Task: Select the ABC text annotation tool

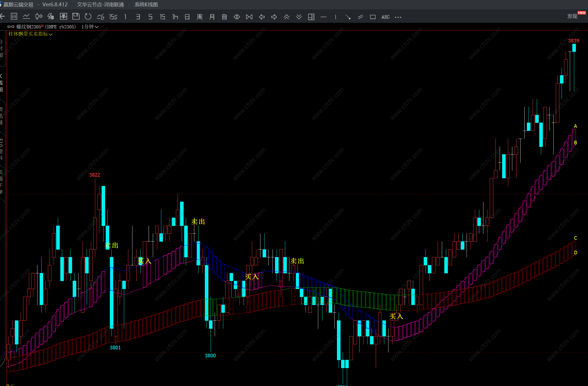Action: [x=385, y=17]
